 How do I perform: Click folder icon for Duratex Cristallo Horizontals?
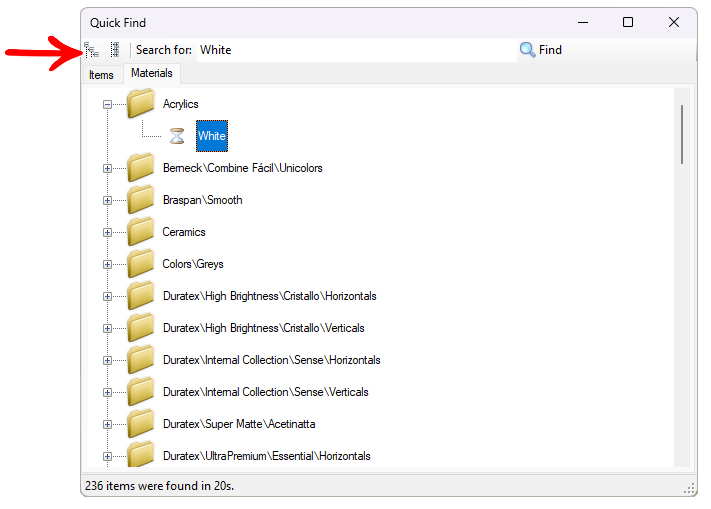[x=141, y=296]
